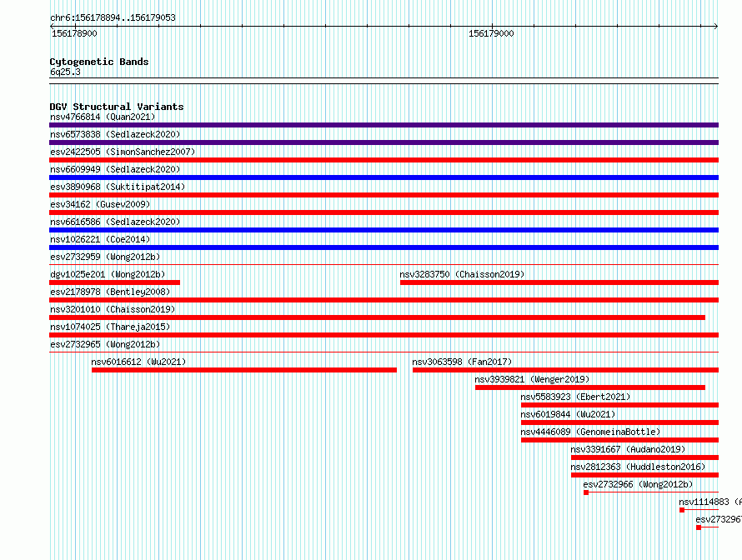Select the red bar under nsv5583923
Viewport: 742px width, 560px height.
pyautogui.click(x=620, y=405)
